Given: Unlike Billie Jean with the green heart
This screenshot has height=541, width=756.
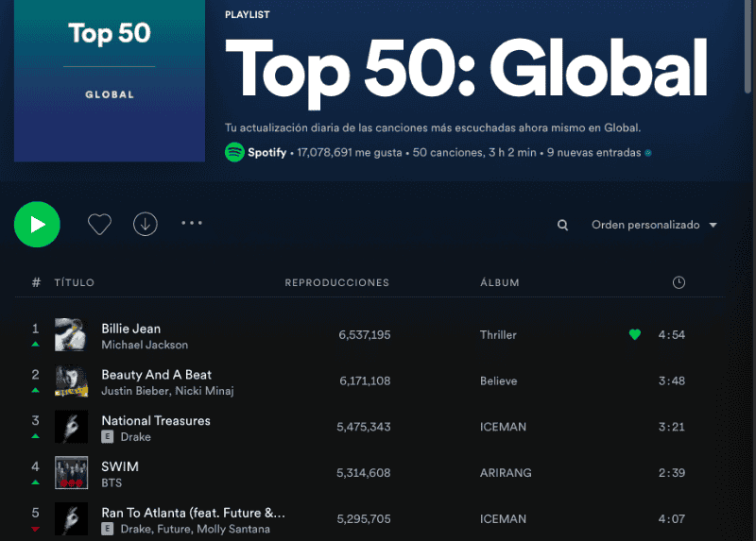Looking at the screenshot, I should (x=635, y=334).
